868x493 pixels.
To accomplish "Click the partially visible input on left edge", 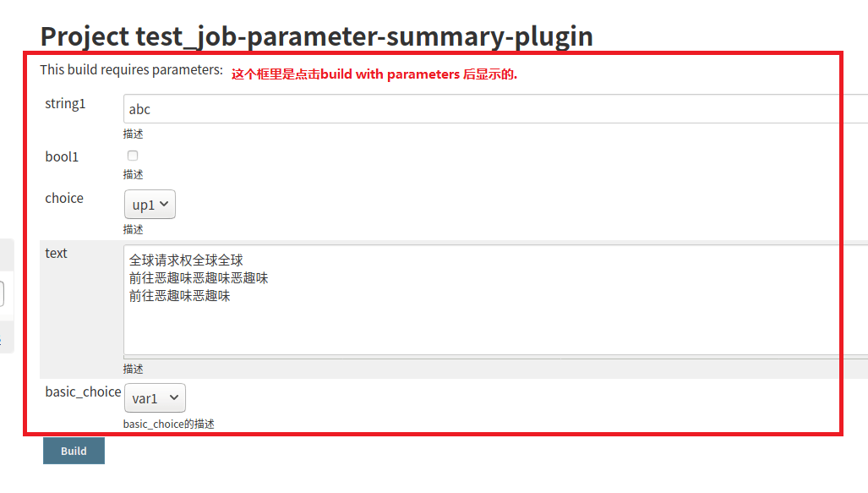I will pyautogui.click(x=3, y=294).
